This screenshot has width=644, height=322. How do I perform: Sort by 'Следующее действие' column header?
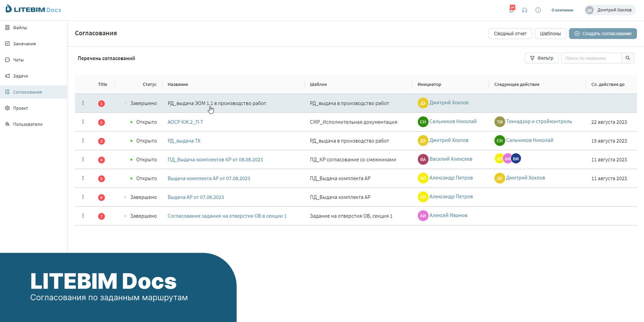[517, 84]
